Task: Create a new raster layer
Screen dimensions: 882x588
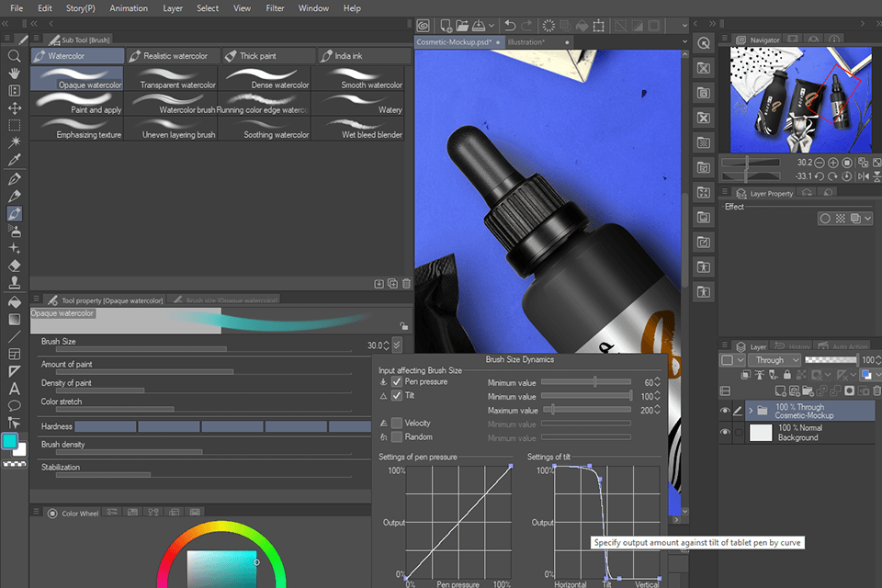Action: click(x=780, y=390)
